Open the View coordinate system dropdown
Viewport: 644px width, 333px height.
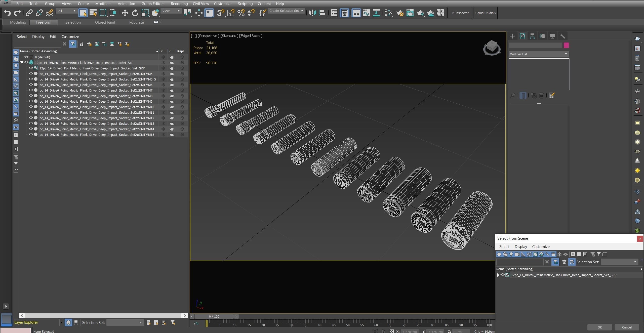pos(171,11)
